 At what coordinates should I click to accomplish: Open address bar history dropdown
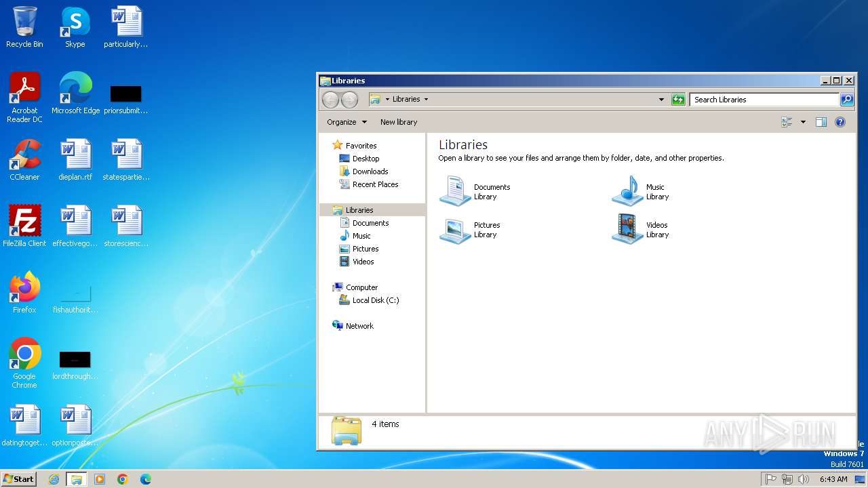[661, 100]
